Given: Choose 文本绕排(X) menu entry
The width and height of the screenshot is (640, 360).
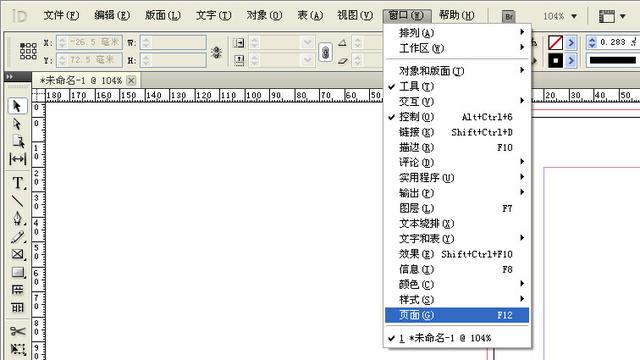Looking at the screenshot, I should tap(458, 224).
